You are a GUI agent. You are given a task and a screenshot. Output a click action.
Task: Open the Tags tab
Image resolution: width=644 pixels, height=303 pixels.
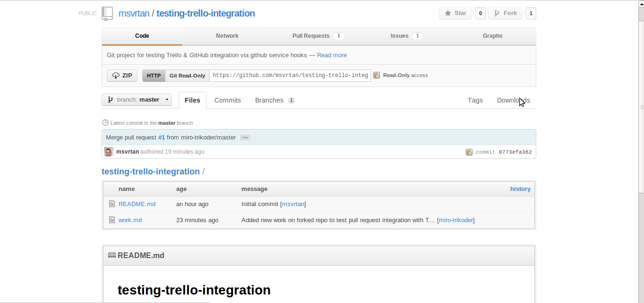click(475, 100)
